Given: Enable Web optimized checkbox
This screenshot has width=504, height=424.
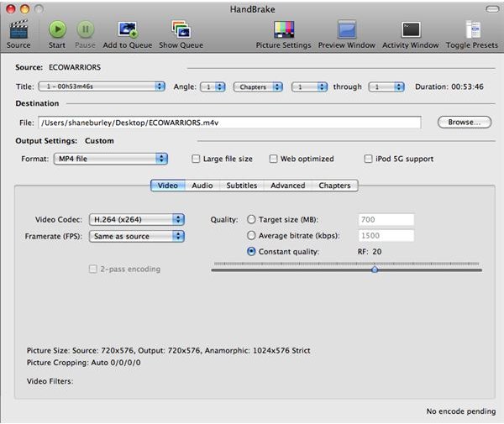Looking at the screenshot, I should coord(273,159).
